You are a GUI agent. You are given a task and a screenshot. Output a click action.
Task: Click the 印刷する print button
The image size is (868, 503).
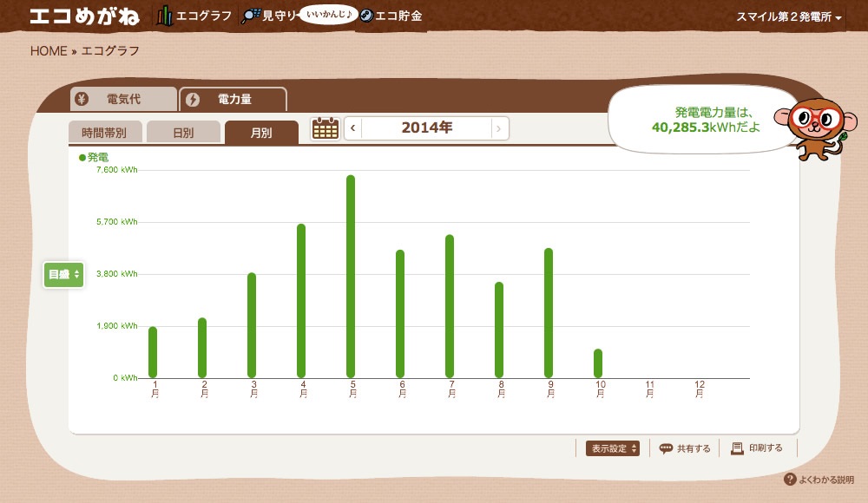click(x=757, y=448)
